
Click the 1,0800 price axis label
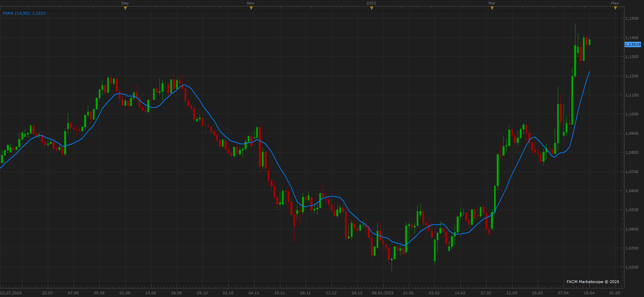pos(632,152)
